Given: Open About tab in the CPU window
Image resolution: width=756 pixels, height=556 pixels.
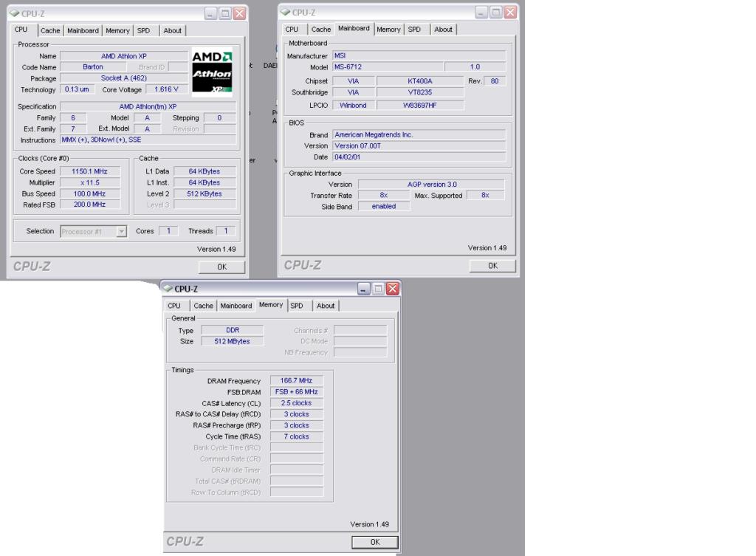Looking at the screenshot, I should click(x=172, y=30).
